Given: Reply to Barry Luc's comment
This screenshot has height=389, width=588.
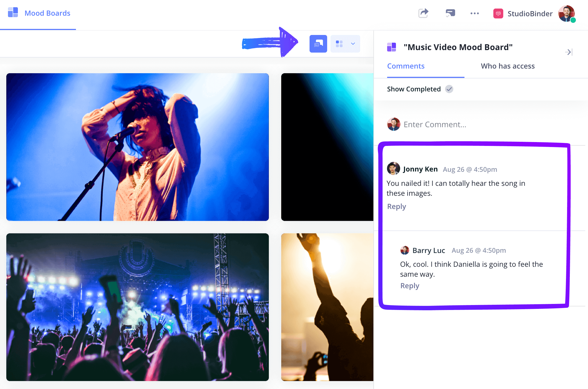Looking at the screenshot, I should pos(410,286).
